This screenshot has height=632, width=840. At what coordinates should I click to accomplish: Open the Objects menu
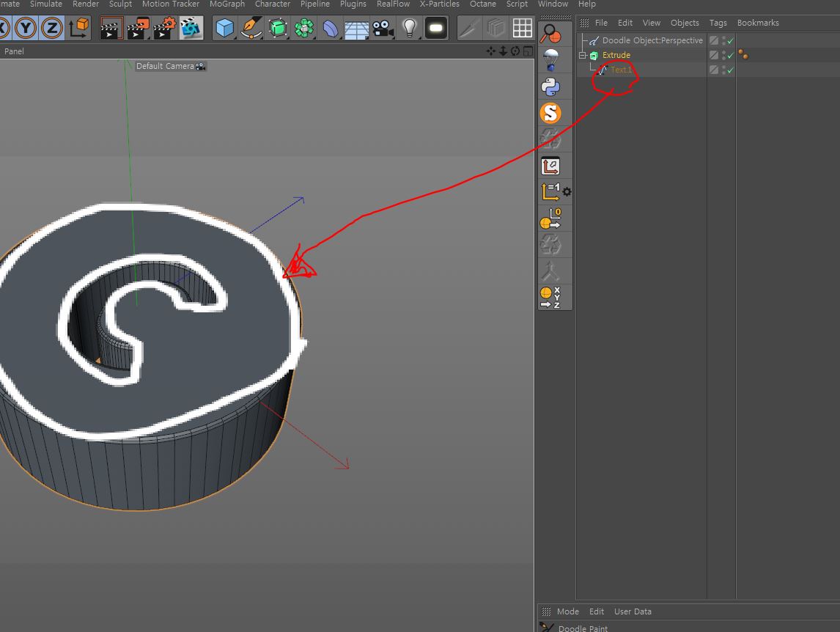click(x=685, y=23)
